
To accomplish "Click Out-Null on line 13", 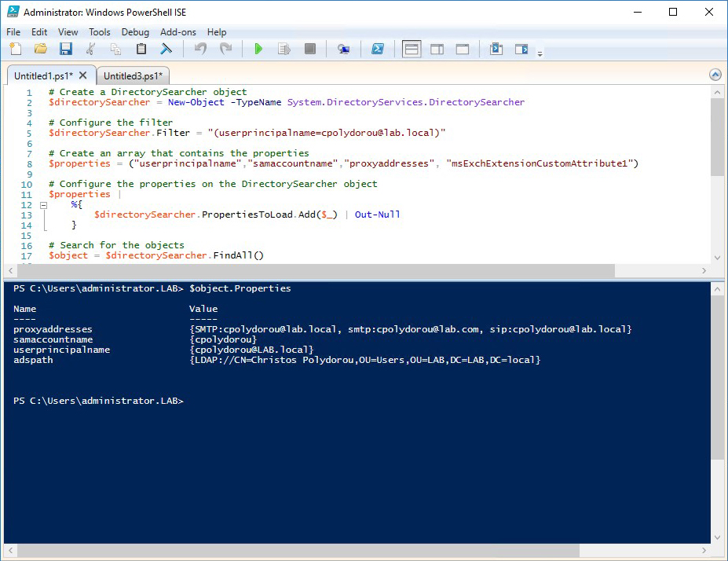I will click(x=378, y=214).
